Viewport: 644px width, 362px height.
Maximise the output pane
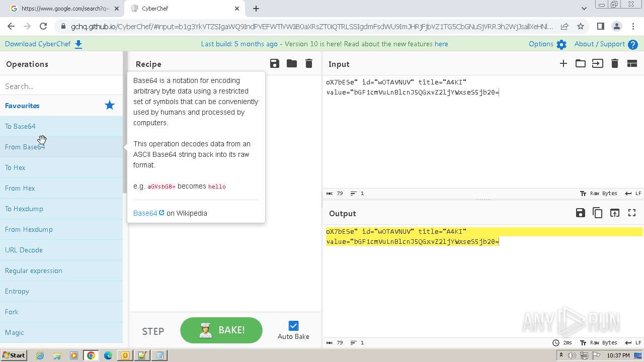(x=632, y=213)
